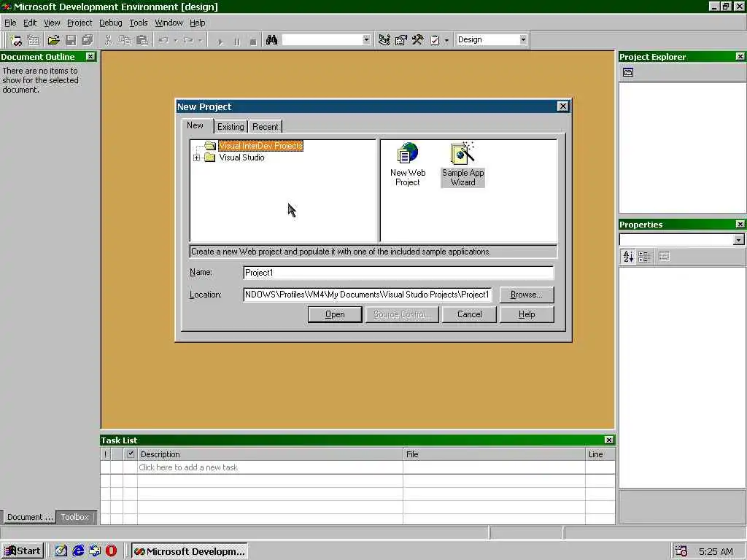Image resolution: width=747 pixels, height=560 pixels.
Task: Click the Break pause icon
Action: (237, 42)
